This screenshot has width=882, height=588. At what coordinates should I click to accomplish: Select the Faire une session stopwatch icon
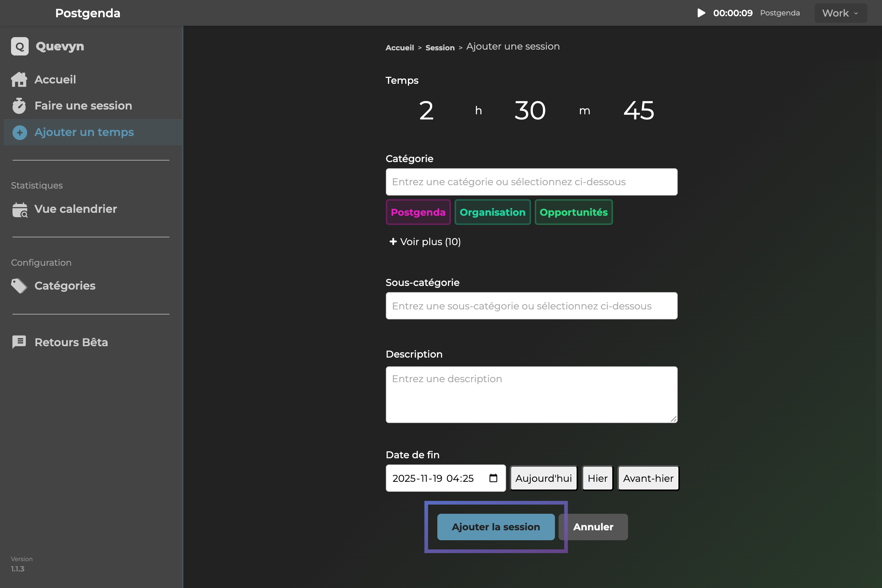tap(19, 106)
